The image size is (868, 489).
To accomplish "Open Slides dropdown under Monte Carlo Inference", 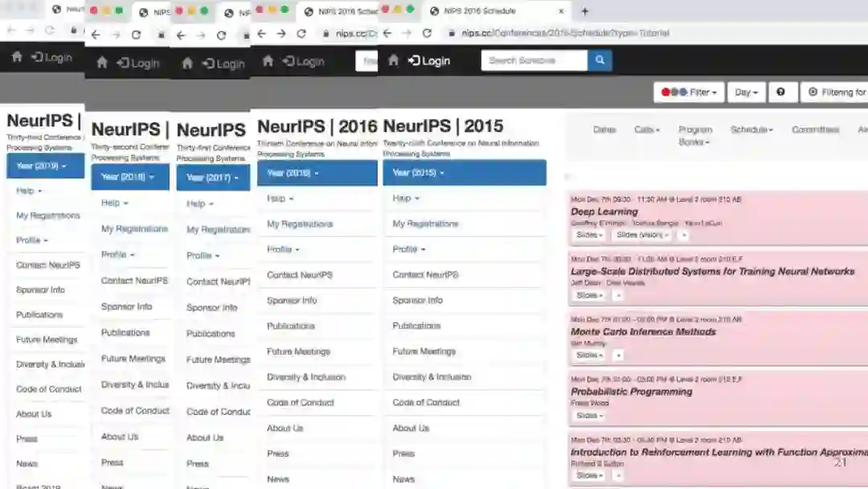I will tap(589, 355).
